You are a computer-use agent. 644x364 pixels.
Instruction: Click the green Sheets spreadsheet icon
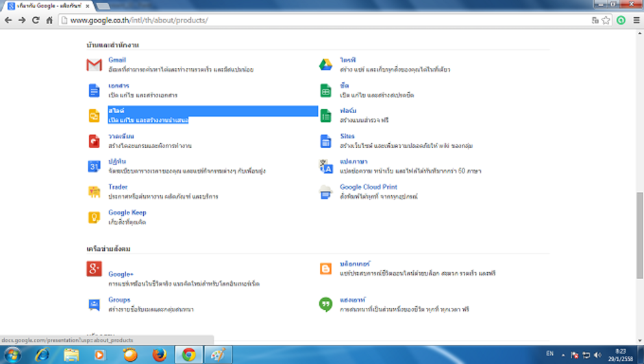click(325, 90)
